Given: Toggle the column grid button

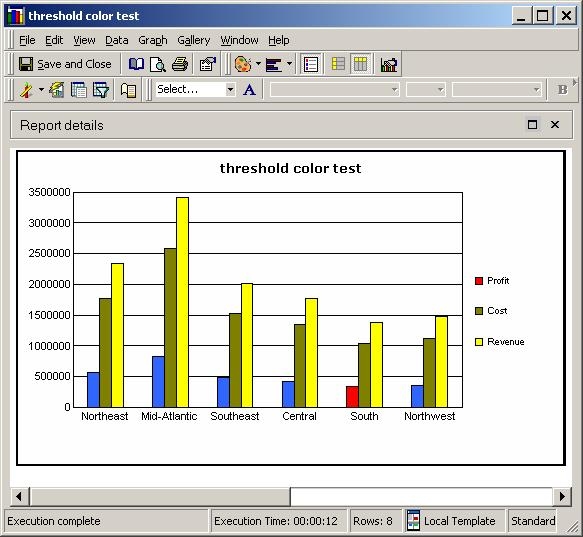Looking at the screenshot, I should [360, 64].
